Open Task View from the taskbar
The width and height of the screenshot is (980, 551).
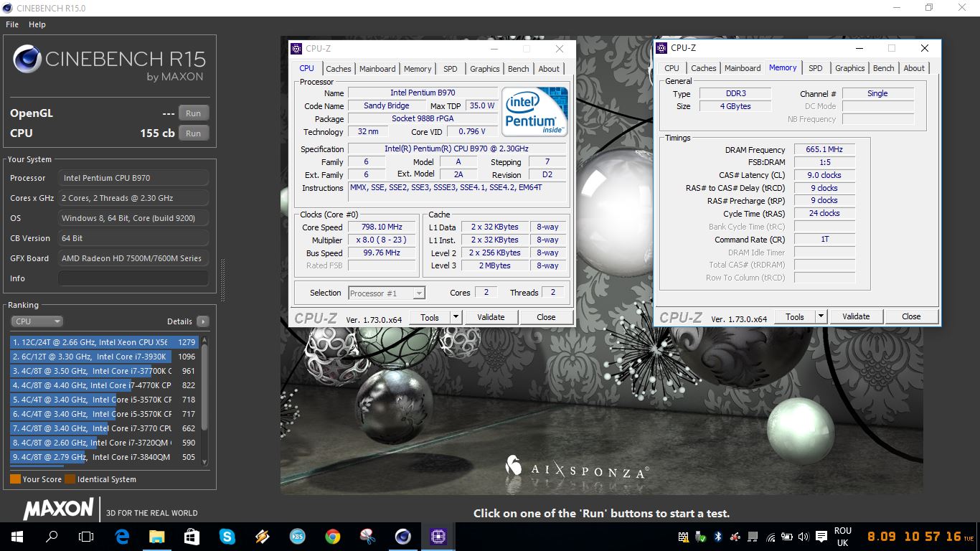click(x=86, y=536)
